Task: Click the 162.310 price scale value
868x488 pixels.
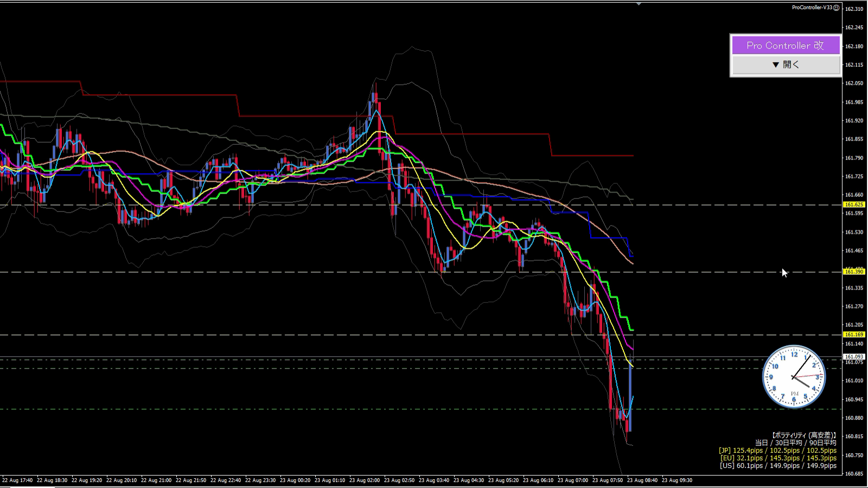Action: 854,9
